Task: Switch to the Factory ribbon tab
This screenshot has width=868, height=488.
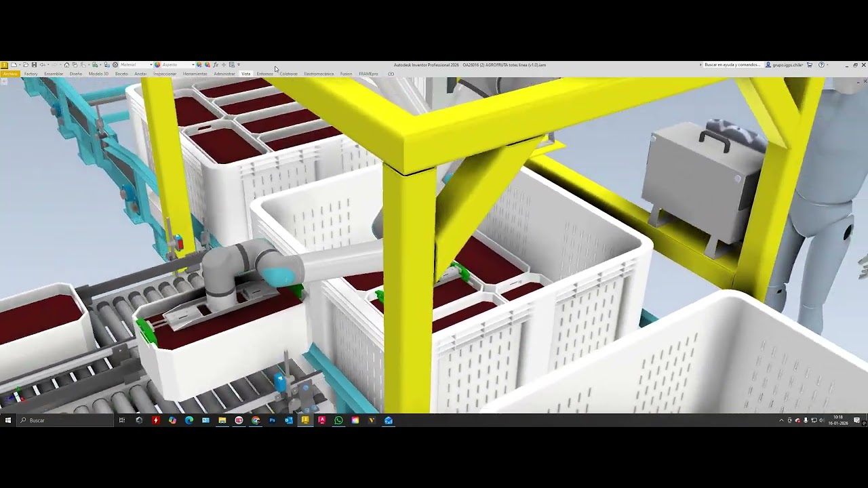Action: click(x=31, y=74)
